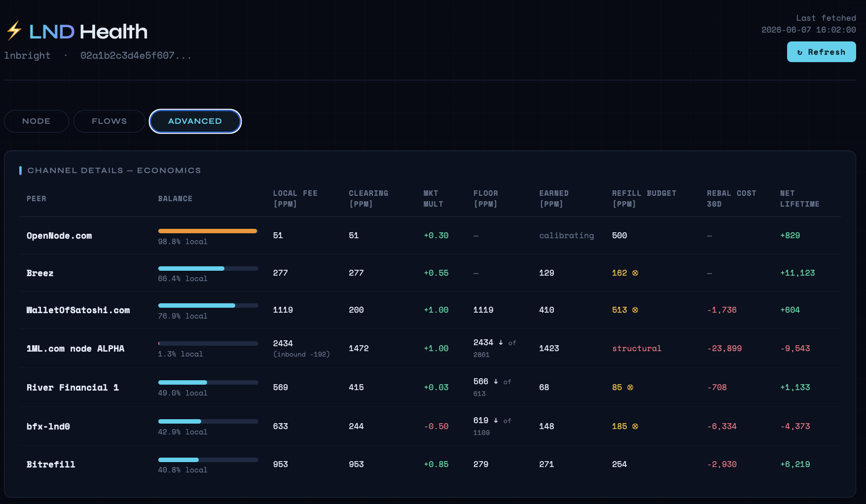Select the Bitrefill peer name
Viewport: 866px width, 504px height.
(x=51, y=465)
